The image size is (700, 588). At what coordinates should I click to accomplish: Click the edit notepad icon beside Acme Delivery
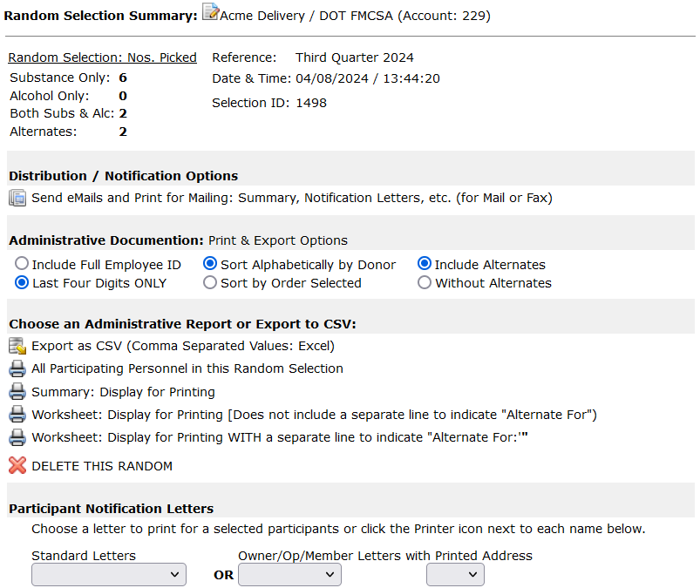tap(210, 11)
